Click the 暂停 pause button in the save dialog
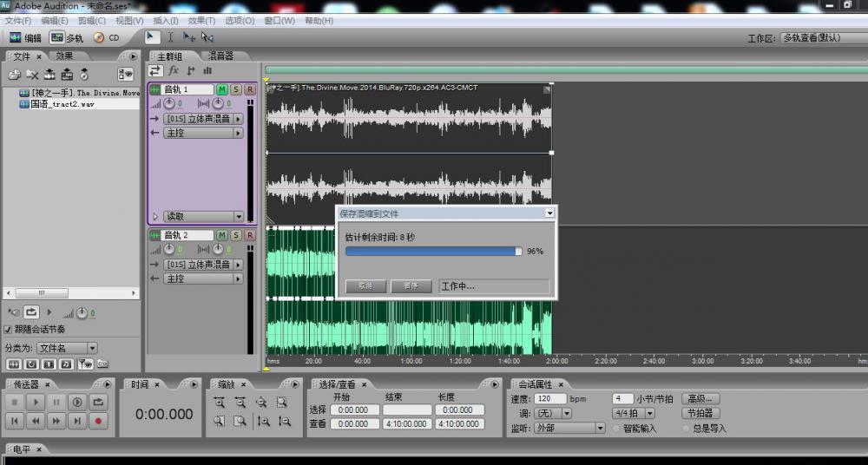868x465 pixels. 411,286
